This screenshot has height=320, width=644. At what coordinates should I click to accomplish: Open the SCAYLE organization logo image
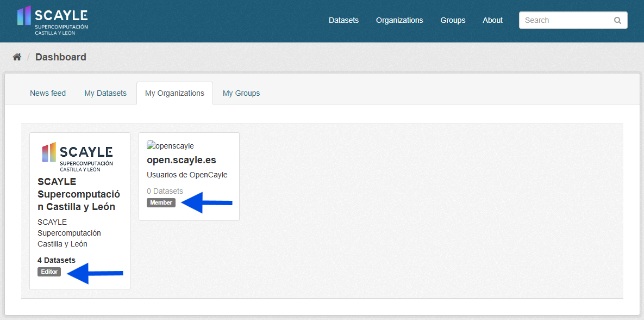(x=78, y=156)
